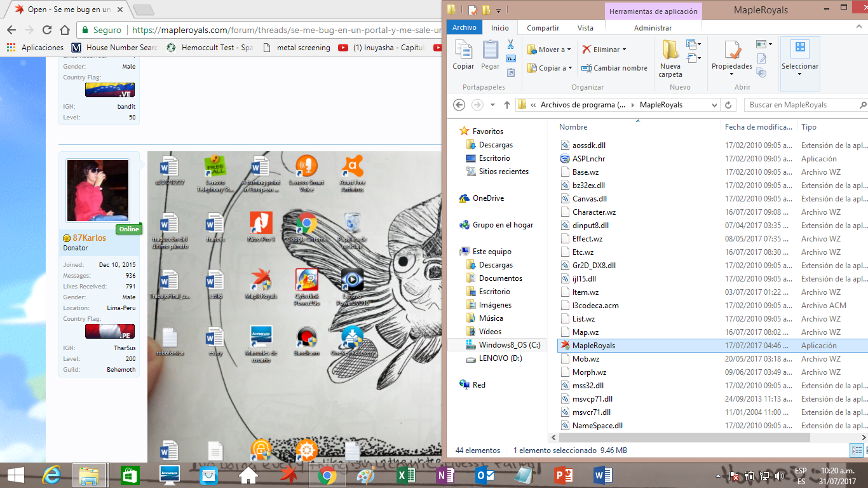Open Excel from the taskbar
Image resolution: width=868 pixels, height=488 pixels.
[405, 475]
